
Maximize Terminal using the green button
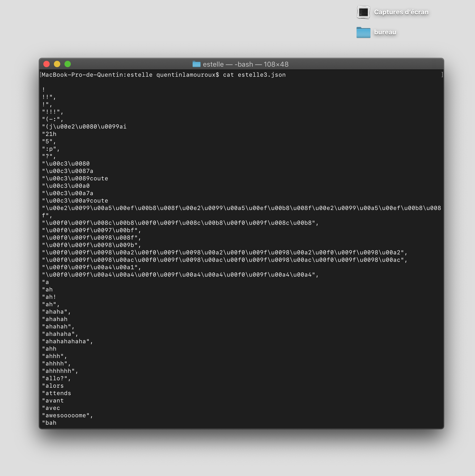tap(68, 64)
